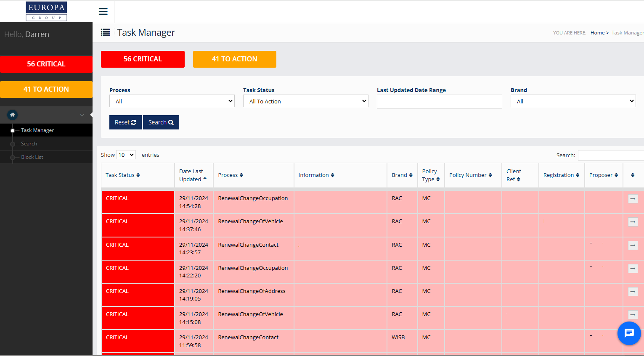The image size is (644, 356).
Task: Click the blue Search button
Action: point(161,122)
